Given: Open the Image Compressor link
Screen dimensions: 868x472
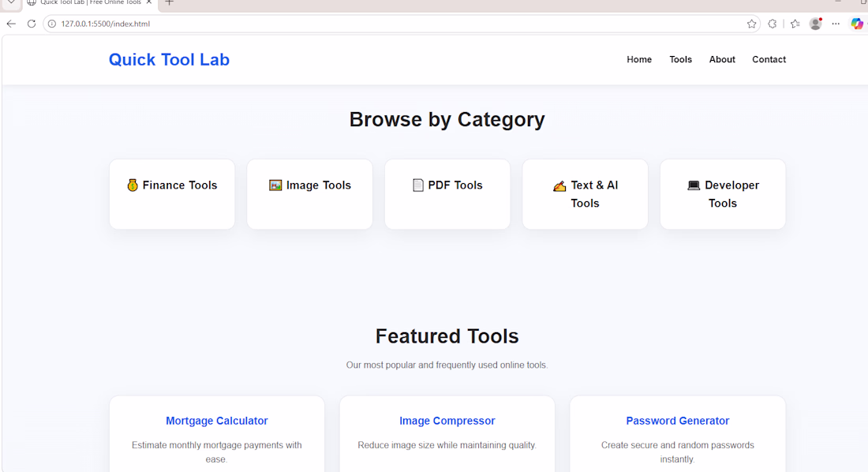Looking at the screenshot, I should coord(447,421).
